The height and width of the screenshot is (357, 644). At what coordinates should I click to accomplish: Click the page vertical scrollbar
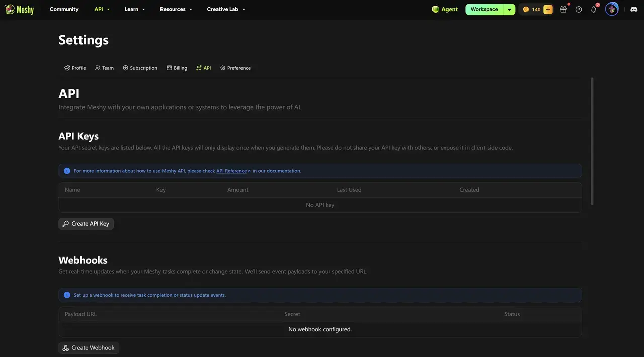click(592, 141)
